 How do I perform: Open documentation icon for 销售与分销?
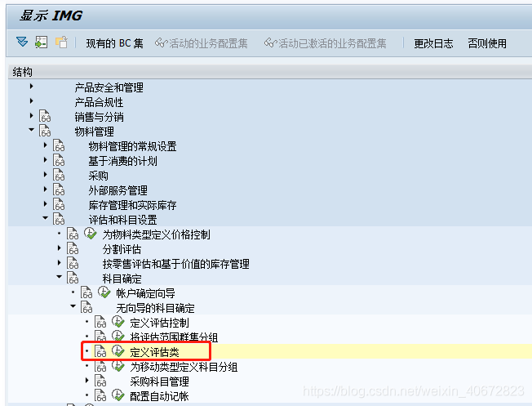(x=45, y=116)
